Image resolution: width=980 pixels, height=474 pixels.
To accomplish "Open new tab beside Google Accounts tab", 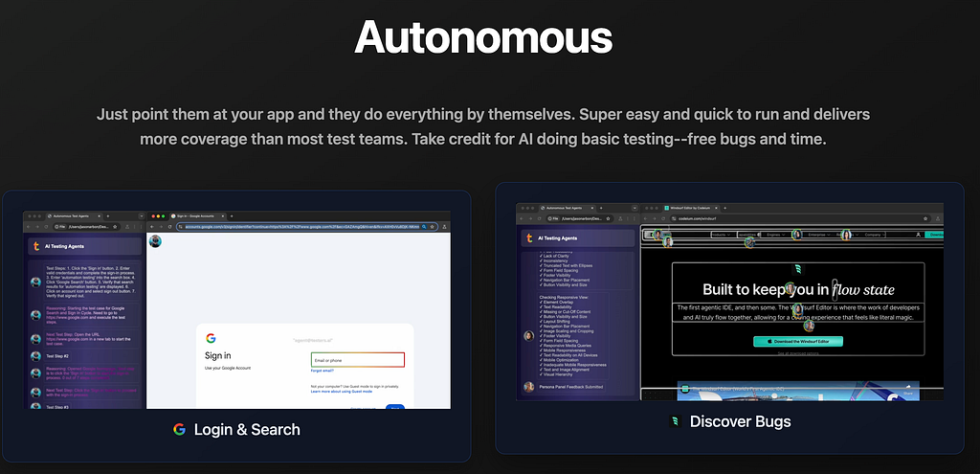I will (232, 216).
